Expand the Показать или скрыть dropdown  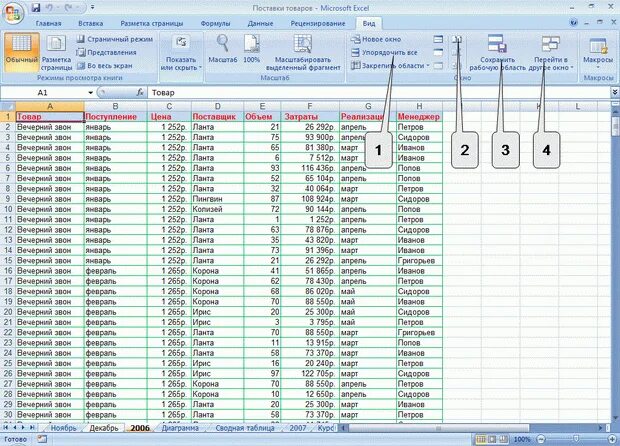tap(181, 53)
